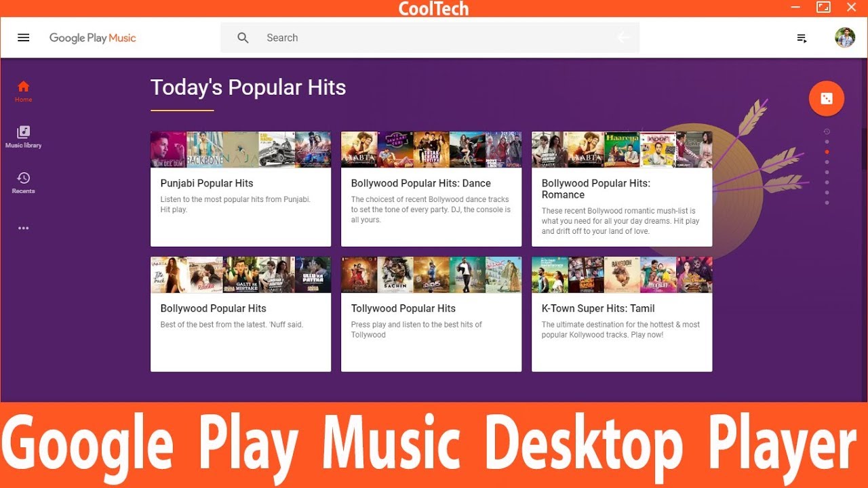Open the Bollywood Popular Hits card
Image resolution: width=868 pixels, height=488 pixels.
click(241, 314)
